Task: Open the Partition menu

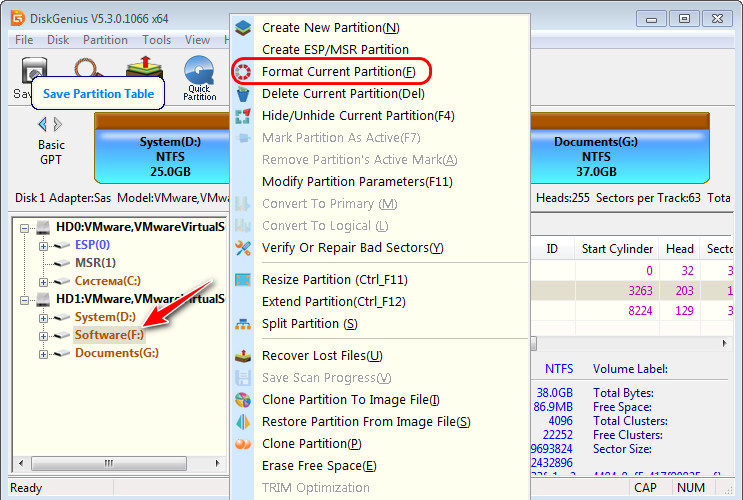Action: [105, 40]
